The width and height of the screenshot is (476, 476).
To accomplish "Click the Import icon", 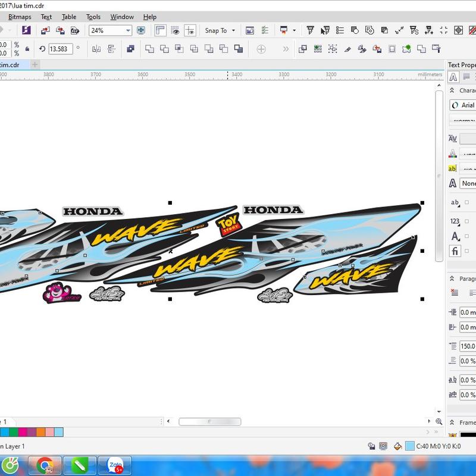I will 46,30.
